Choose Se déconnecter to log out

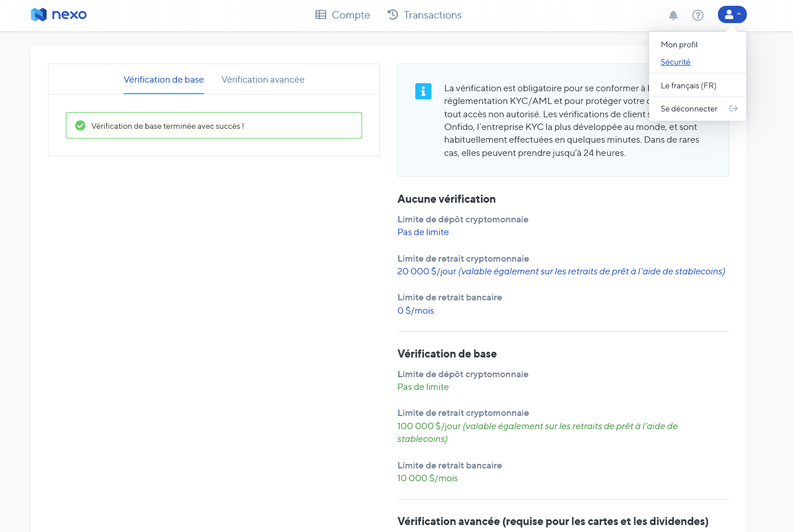[x=689, y=108]
